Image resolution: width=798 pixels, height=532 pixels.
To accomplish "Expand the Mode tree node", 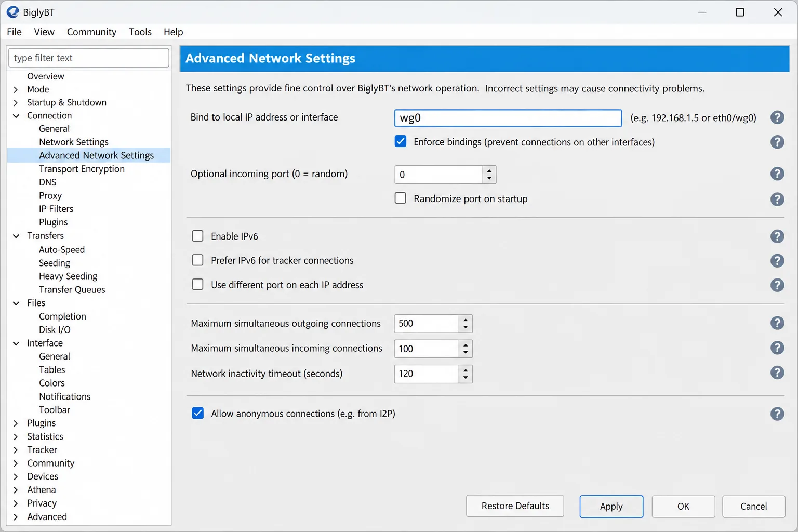I will point(16,89).
